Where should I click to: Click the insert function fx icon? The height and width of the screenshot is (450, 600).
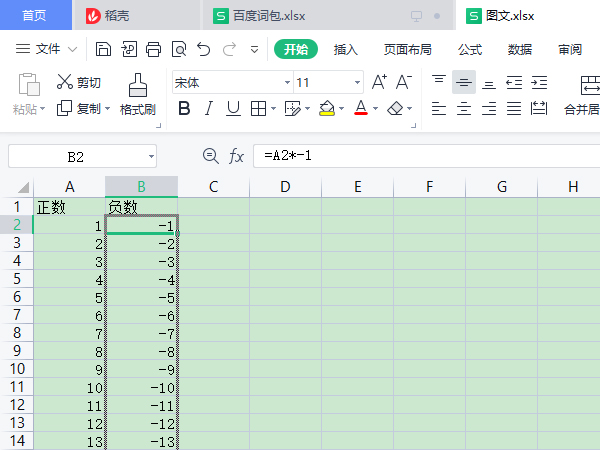(237, 156)
